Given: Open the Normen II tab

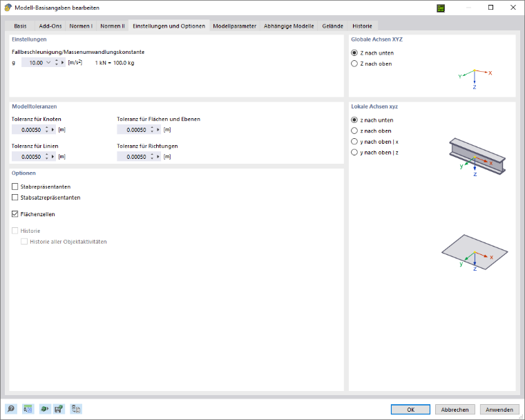Looking at the screenshot, I should point(113,26).
